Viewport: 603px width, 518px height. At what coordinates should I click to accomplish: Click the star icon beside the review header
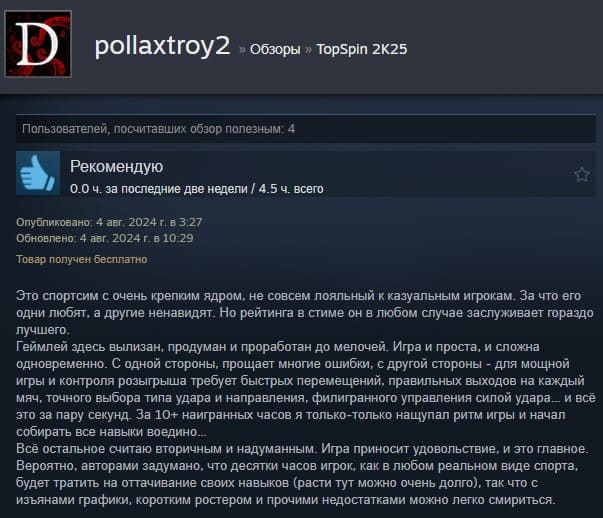[582, 174]
